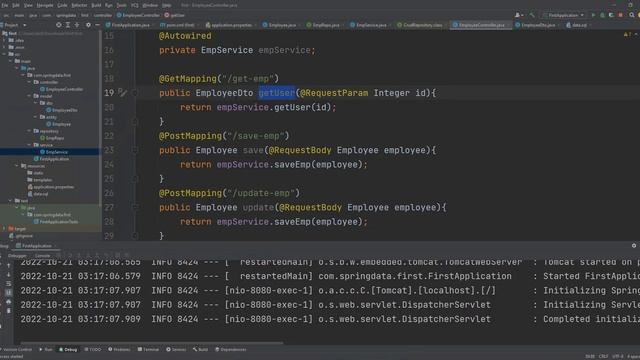Image resolution: width=640 pixels, height=360 pixels.
Task: Click the scroll up arrow in console sidebar
Action: [8, 265]
